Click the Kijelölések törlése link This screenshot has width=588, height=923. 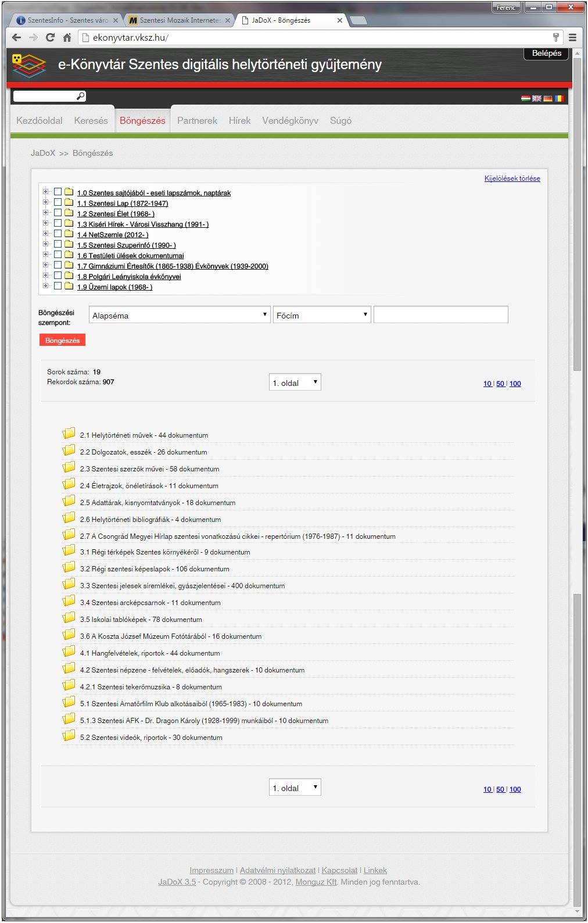512,178
